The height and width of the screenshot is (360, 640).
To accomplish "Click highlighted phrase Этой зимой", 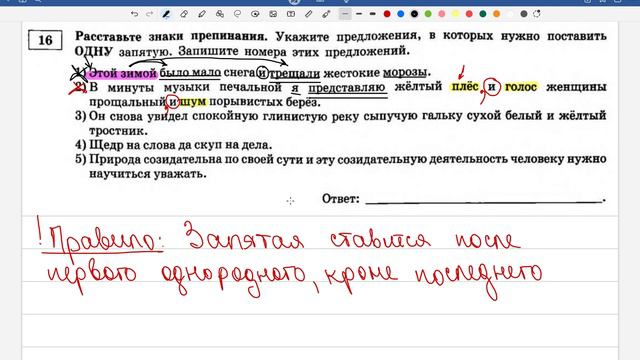I will tap(122, 73).
